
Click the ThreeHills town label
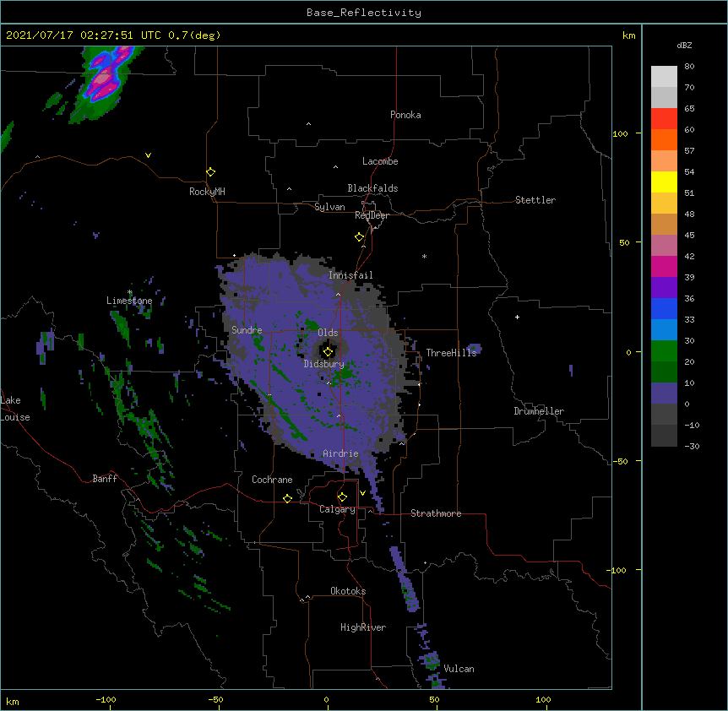[x=451, y=353]
